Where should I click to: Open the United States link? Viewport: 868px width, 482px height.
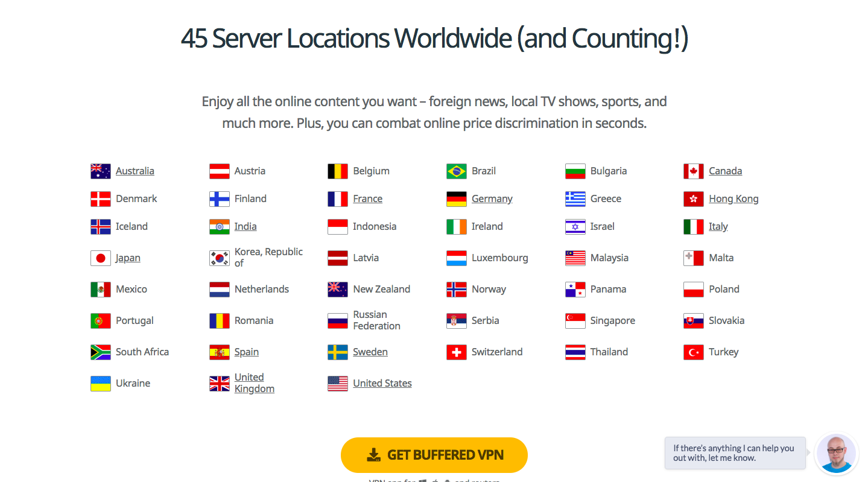(x=382, y=384)
